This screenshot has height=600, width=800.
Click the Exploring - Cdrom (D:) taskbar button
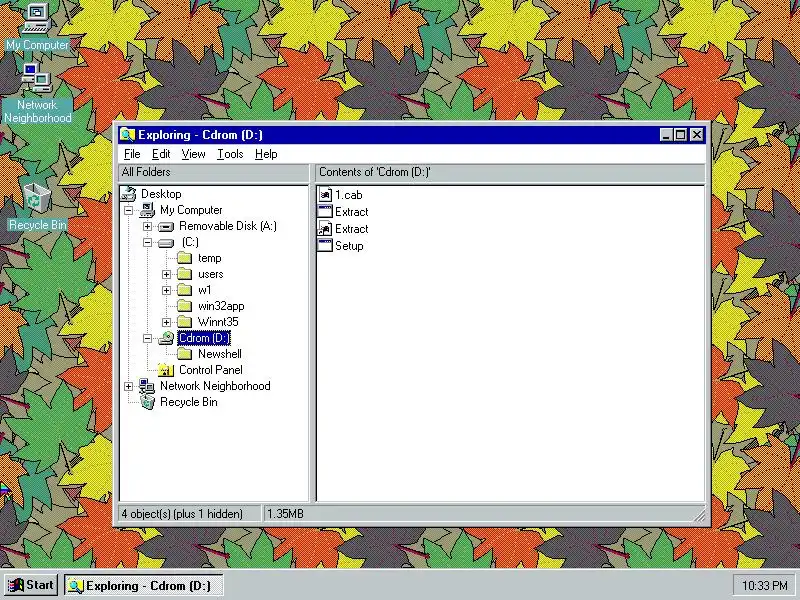coord(144,586)
